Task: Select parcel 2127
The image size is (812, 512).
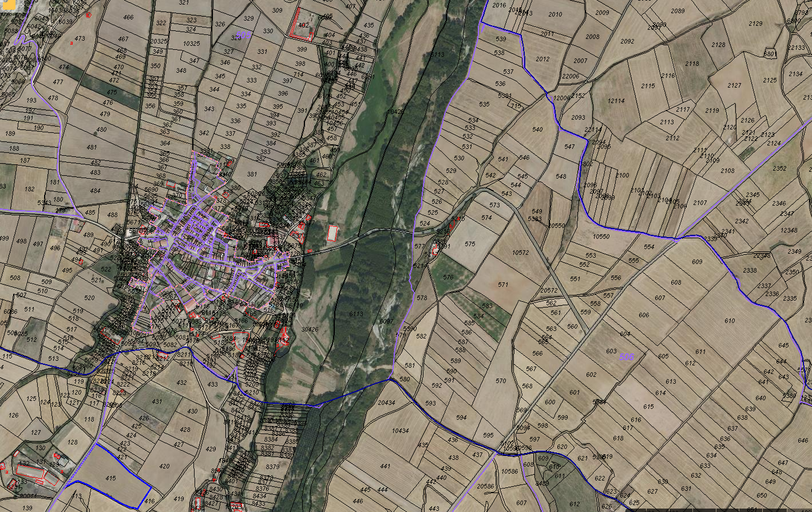Action: click(x=734, y=85)
